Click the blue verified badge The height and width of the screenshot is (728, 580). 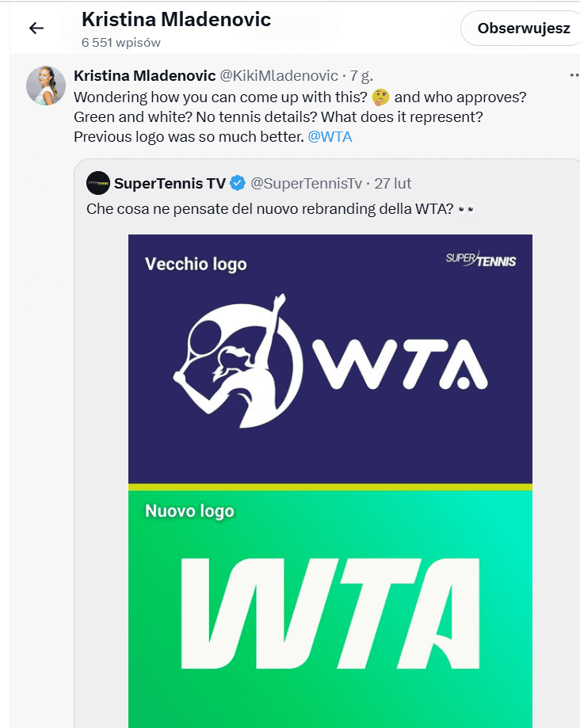click(x=238, y=184)
